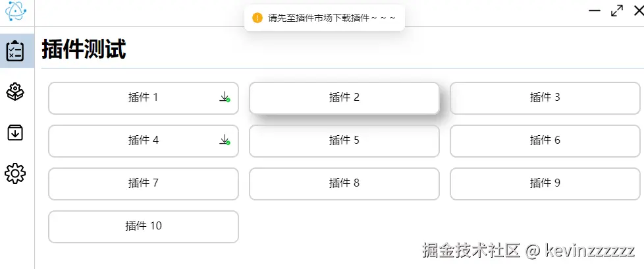
Task: Launch the 插件 2 button
Action: [x=344, y=98]
